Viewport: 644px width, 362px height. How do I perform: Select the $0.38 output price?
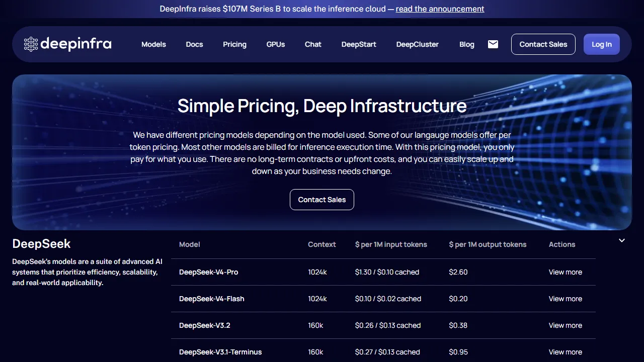pos(458,325)
